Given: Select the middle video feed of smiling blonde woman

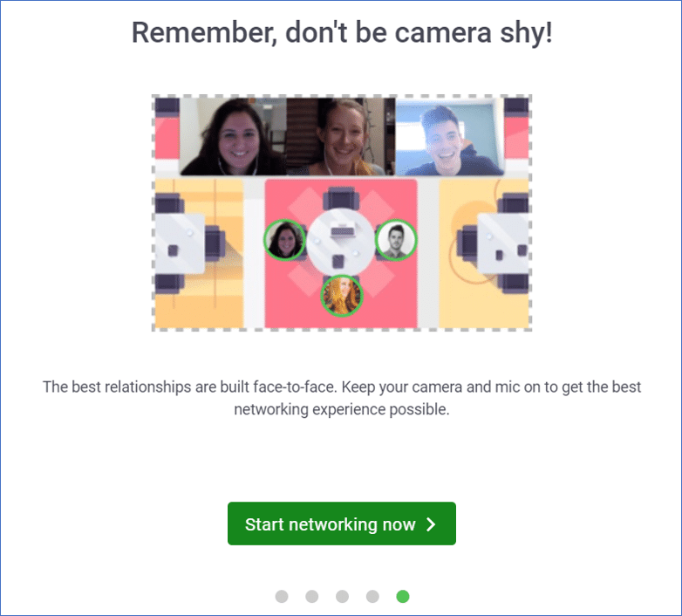Looking at the screenshot, I should (x=341, y=137).
